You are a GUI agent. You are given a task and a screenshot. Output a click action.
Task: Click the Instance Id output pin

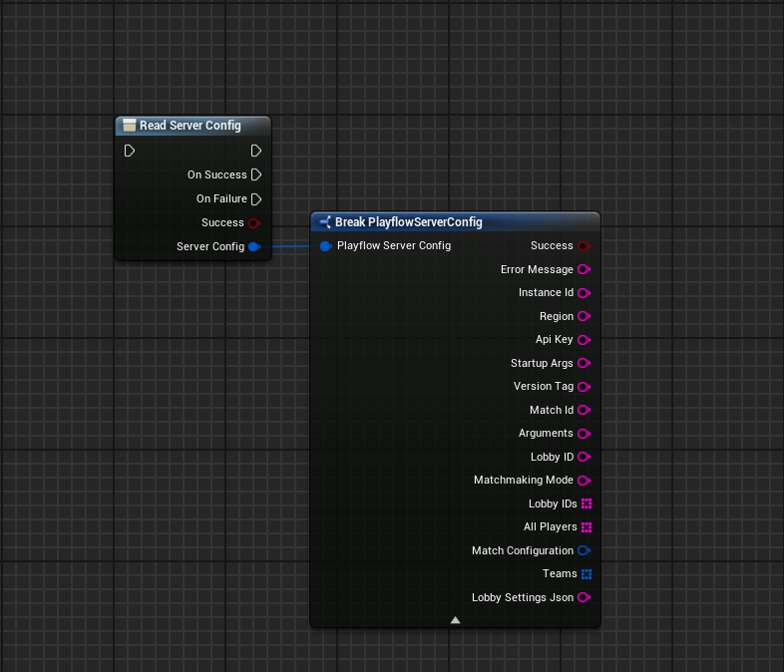pyautogui.click(x=585, y=293)
